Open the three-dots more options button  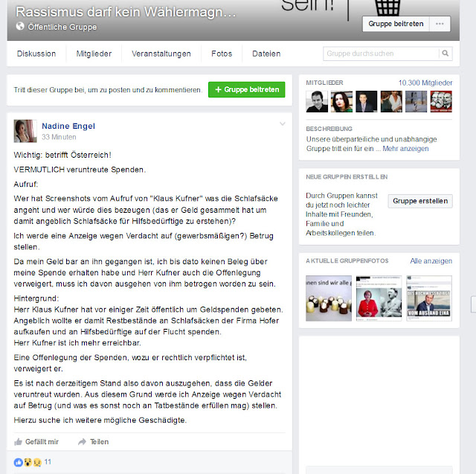(x=440, y=24)
